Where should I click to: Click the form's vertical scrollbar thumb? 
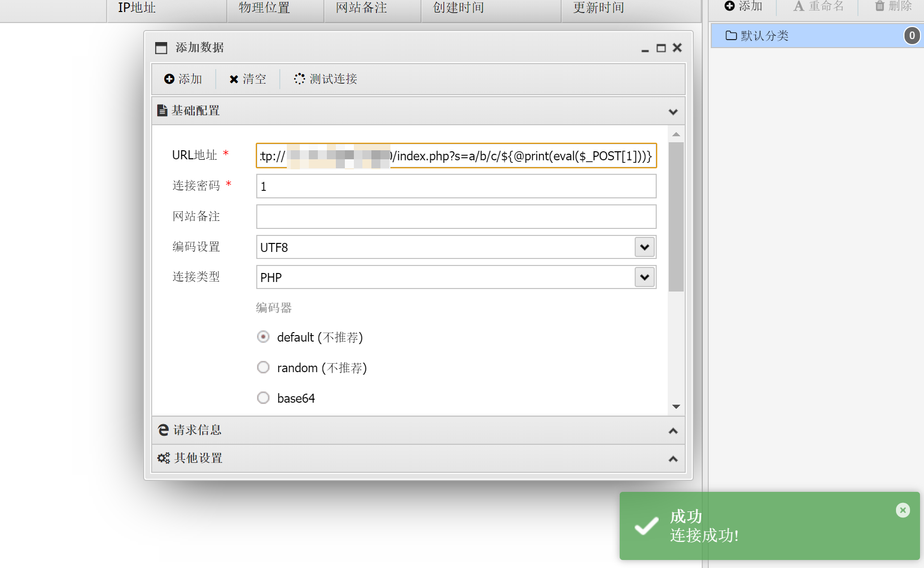coord(676,216)
